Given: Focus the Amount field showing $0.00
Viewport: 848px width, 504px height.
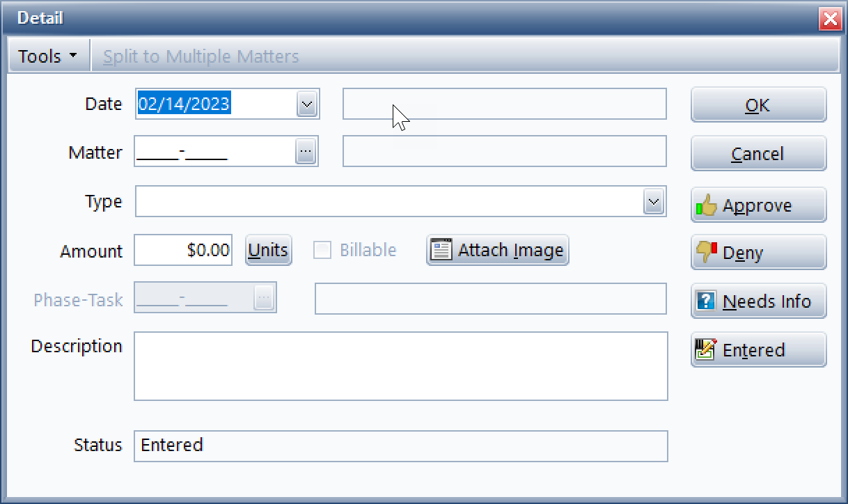Looking at the screenshot, I should point(183,250).
